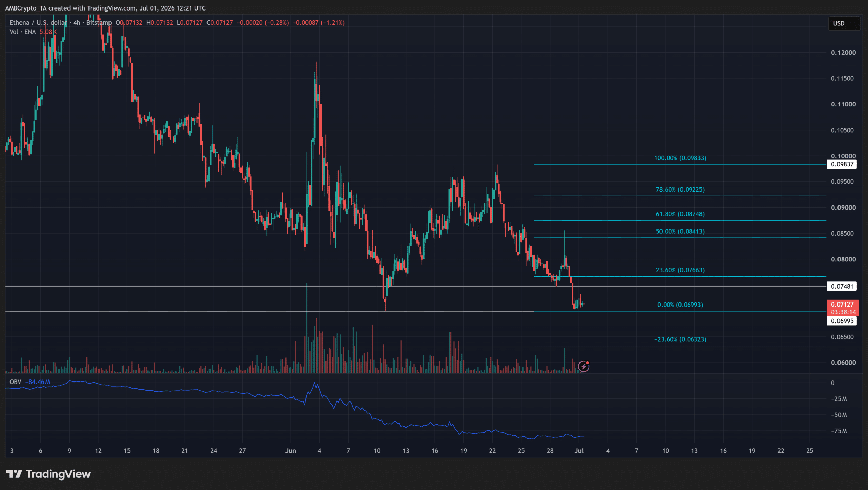
Task: Click the OBV value -84.46 M
Action: [x=38, y=382]
